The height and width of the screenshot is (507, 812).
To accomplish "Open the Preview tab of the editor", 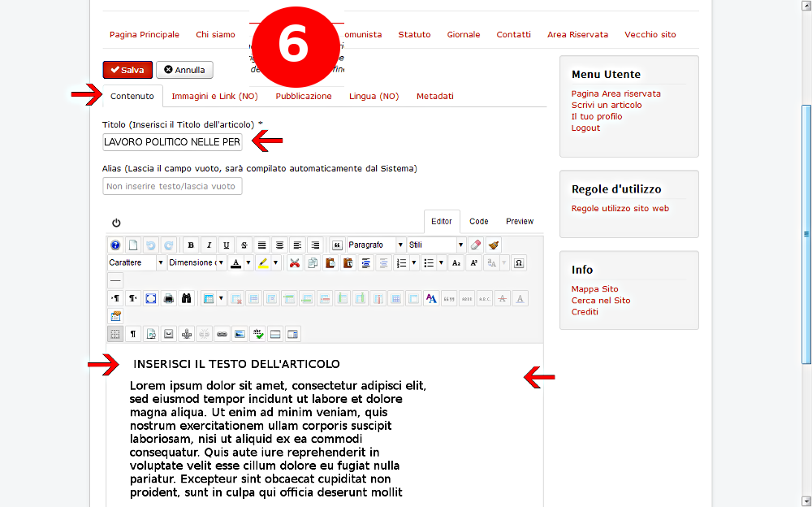I will 520,221.
